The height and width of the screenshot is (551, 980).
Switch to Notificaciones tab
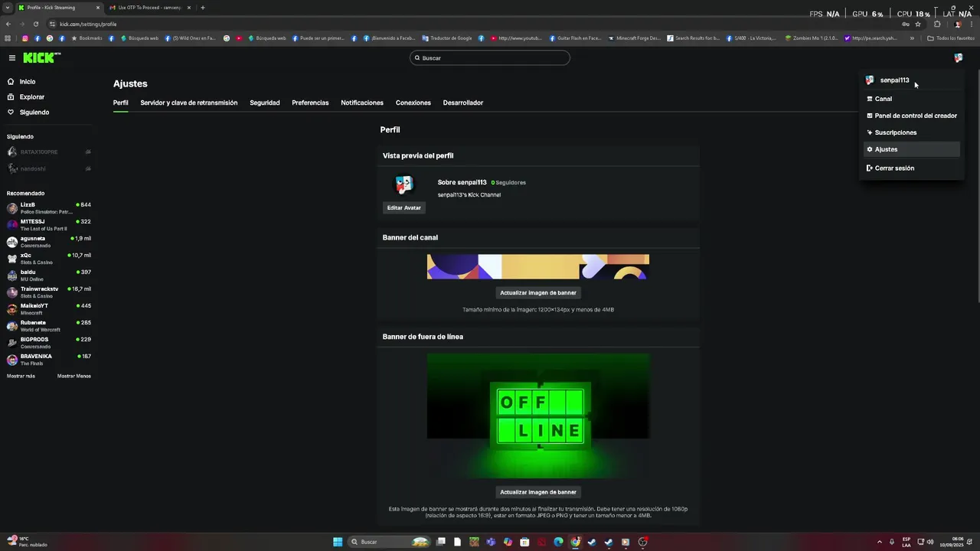click(x=362, y=103)
